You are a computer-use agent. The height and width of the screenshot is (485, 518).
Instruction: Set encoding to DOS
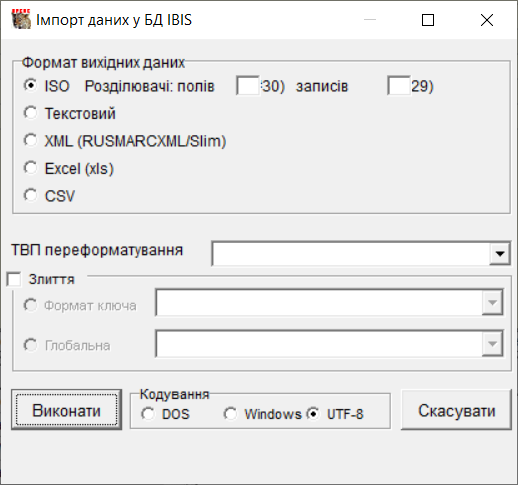tap(147, 414)
